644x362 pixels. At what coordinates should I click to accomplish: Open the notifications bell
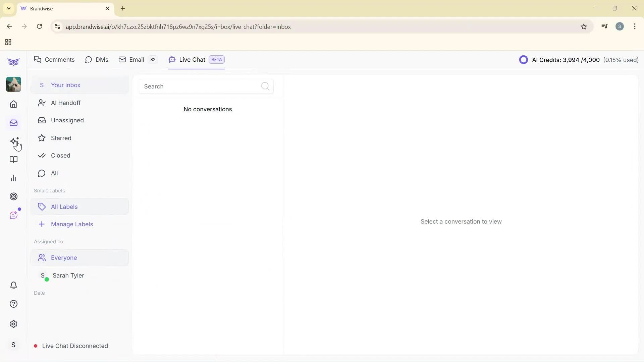[x=13, y=285]
